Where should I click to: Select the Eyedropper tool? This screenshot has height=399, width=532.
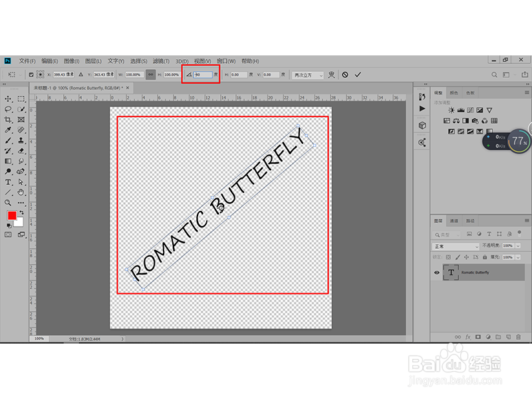coord(8,130)
